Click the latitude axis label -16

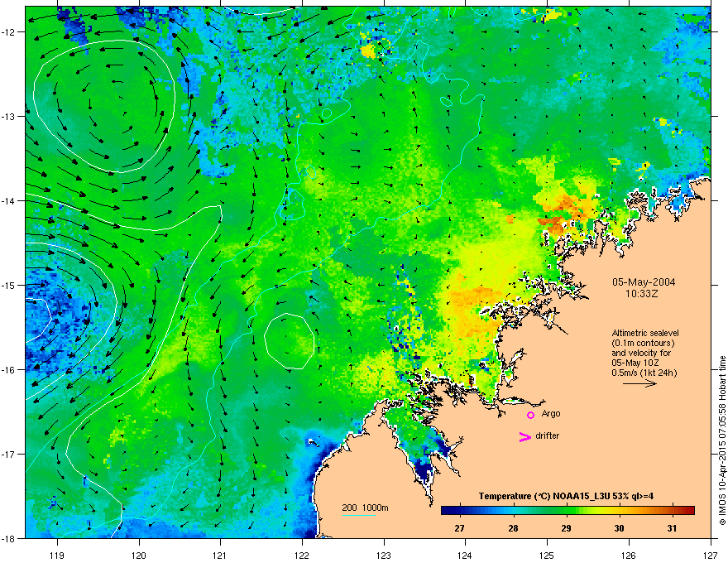(x=9, y=370)
